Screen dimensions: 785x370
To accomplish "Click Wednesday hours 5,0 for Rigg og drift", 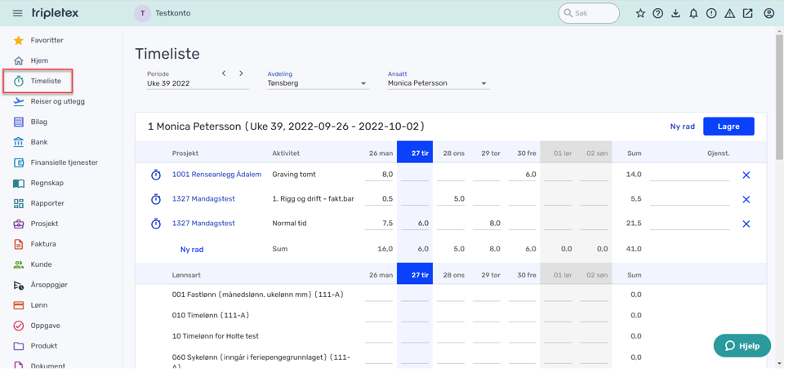I will point(451,199).
